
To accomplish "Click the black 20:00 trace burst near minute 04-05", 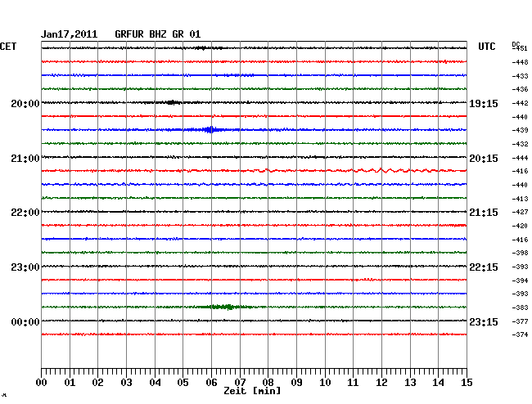I will [x=171, y=102].
